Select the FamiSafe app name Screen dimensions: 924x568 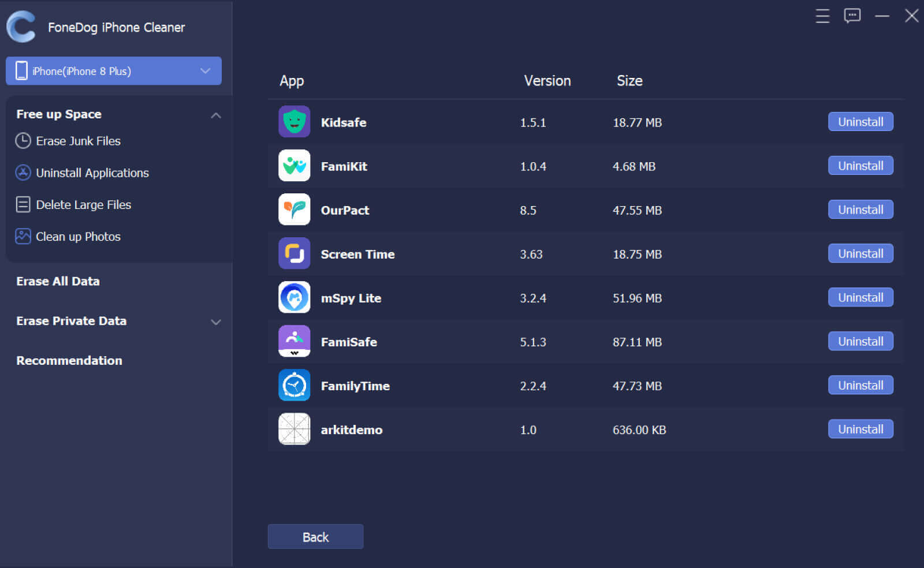coord(349,342)
